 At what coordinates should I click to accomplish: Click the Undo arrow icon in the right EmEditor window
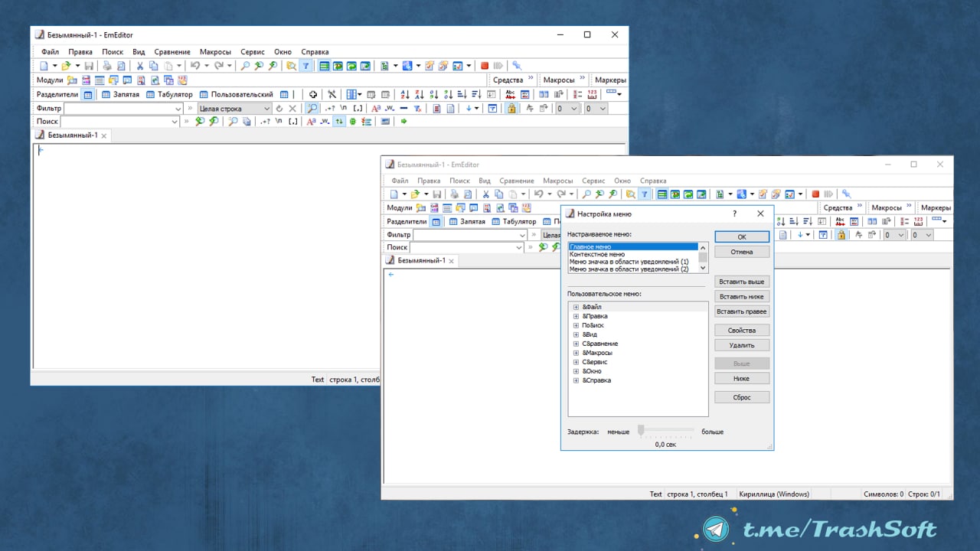pyautogui.click(x=539, y=194)
